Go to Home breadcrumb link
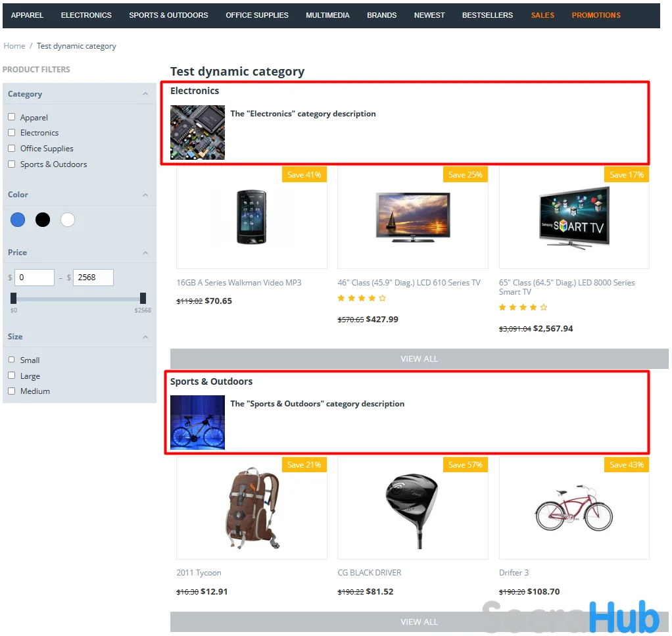The height and width of the screenshot is (636, 672). click(14, 46)
